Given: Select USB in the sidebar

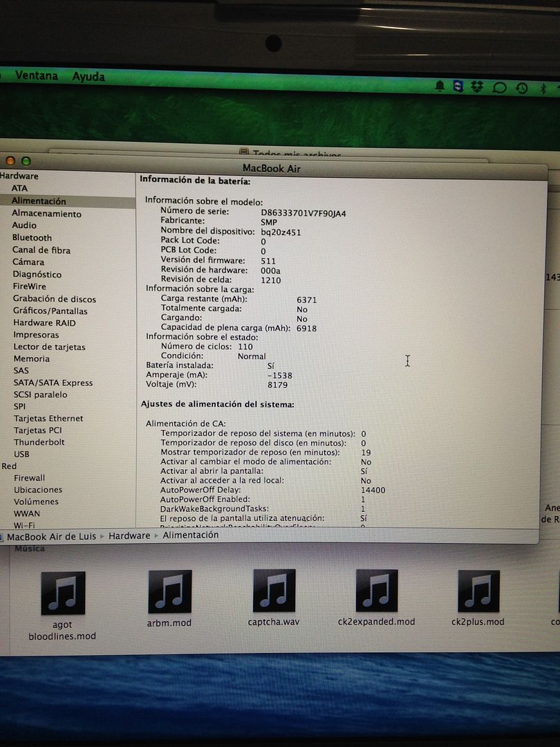Looking at the screenshot, I should tap(21, 454).
